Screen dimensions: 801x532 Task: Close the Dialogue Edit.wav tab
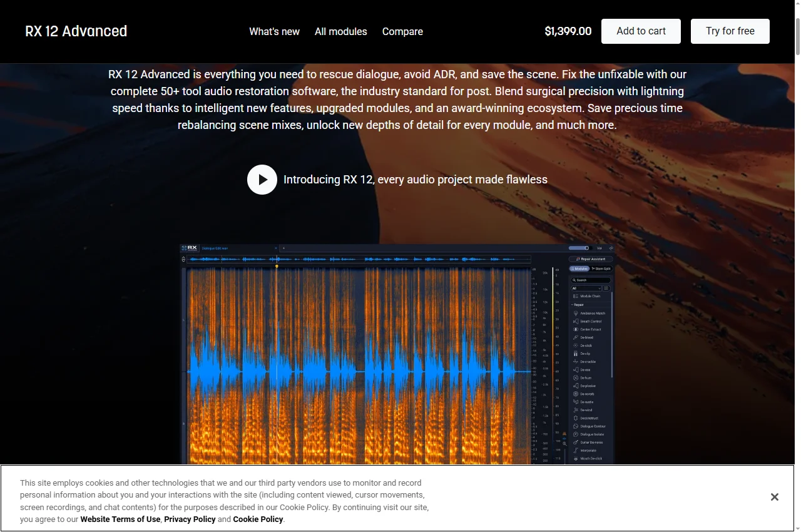[276, 248]
